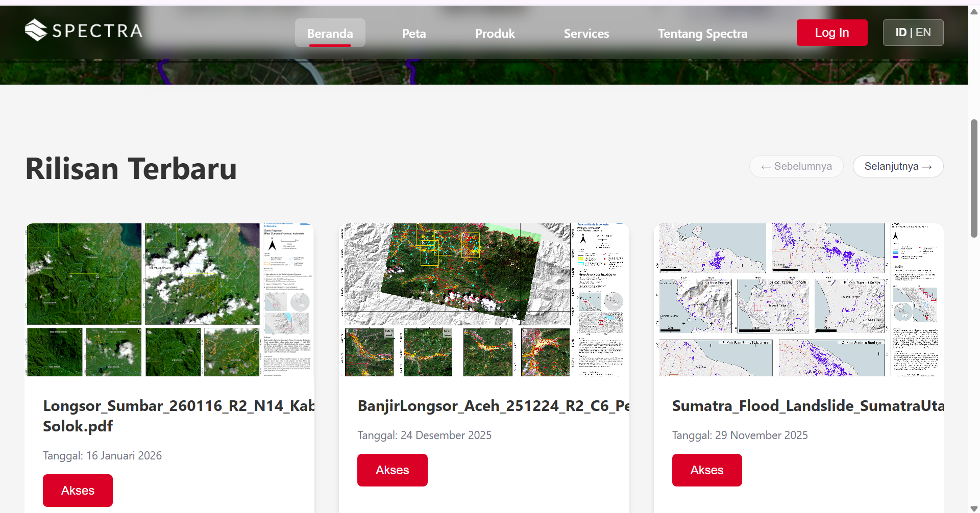Go to the Peta menu item
980x513 pixels.
point(414,33)
